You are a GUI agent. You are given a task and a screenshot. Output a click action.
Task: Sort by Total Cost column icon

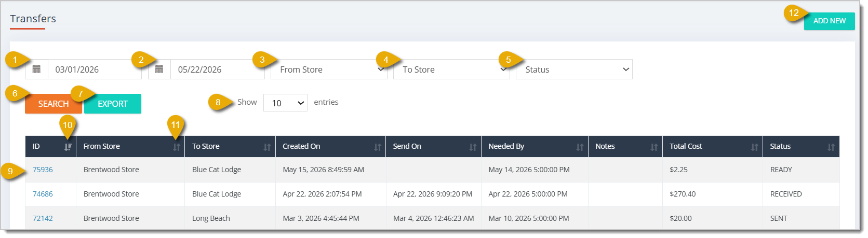754,147
